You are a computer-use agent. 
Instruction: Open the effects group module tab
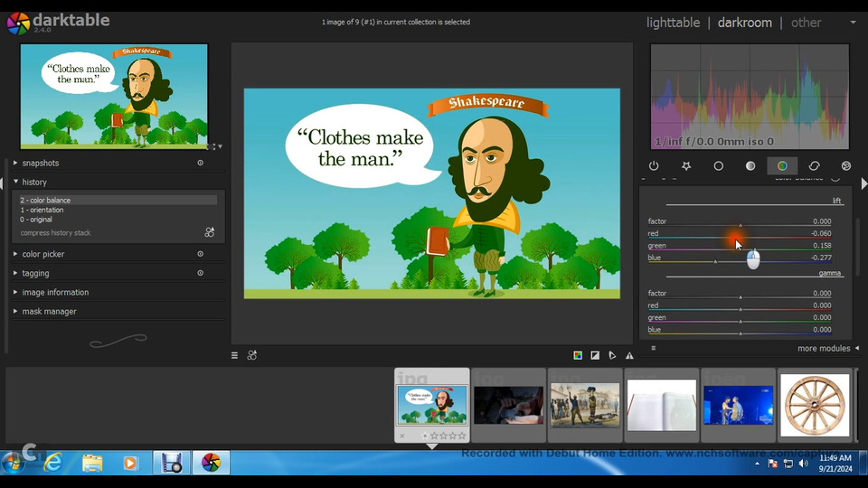[x=846, y=166]
